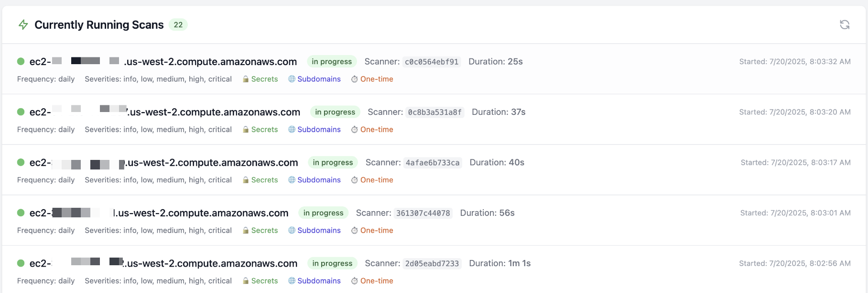Click globe icon in the 25s duration scan row
The width and height of the screenshot is (868, 293).
(x=292, y=79)
